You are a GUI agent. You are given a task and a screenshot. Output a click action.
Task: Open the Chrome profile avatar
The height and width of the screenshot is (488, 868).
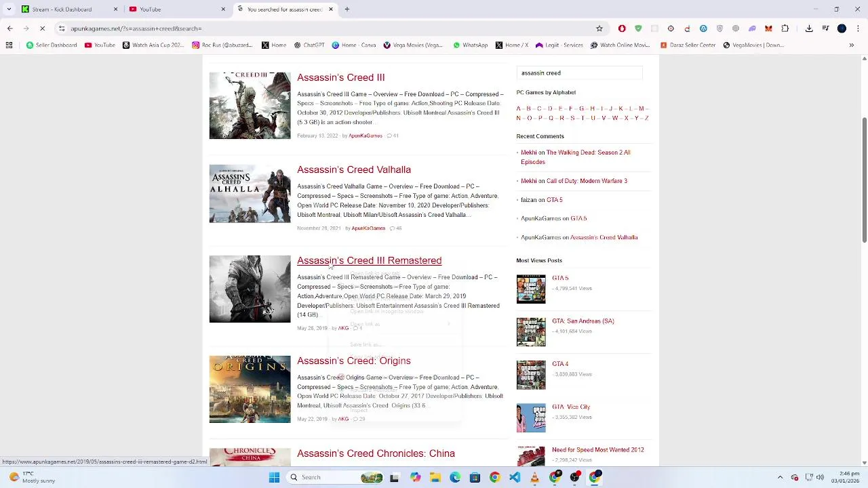(842, 28)
